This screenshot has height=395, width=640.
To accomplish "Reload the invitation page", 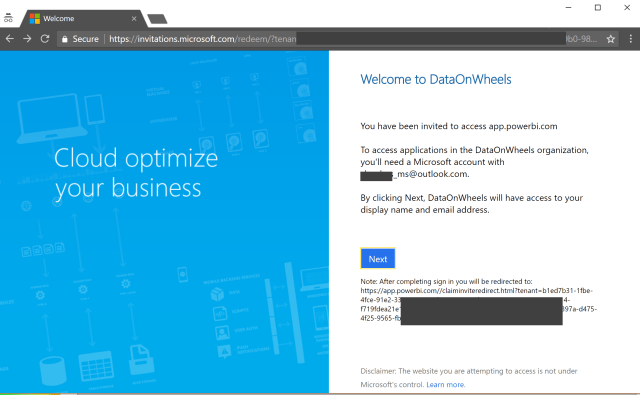I will click(45, 39).
